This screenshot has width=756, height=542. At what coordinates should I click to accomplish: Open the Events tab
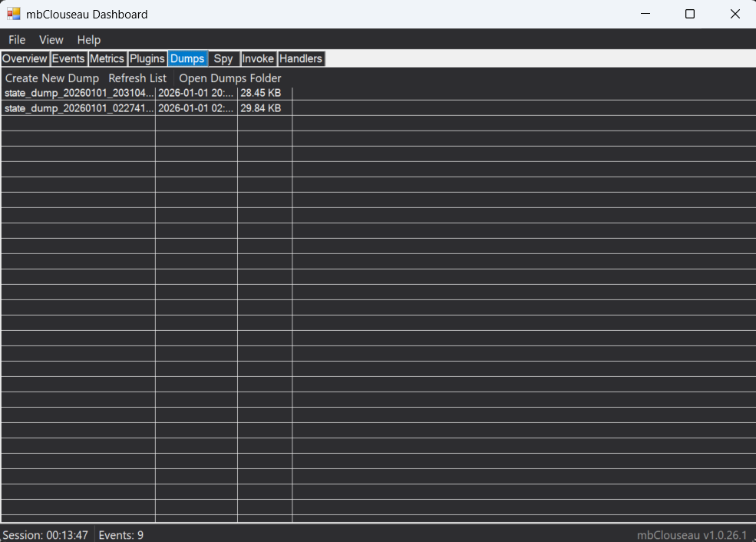coord(68,58)
